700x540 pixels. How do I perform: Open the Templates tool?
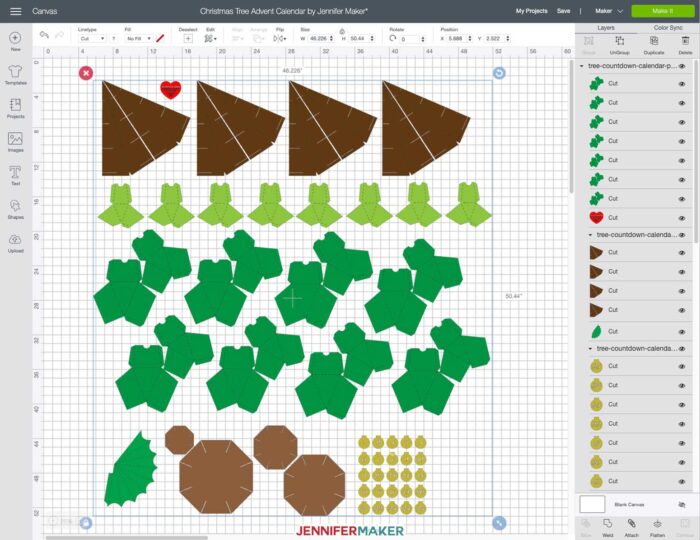coord(15,71)
